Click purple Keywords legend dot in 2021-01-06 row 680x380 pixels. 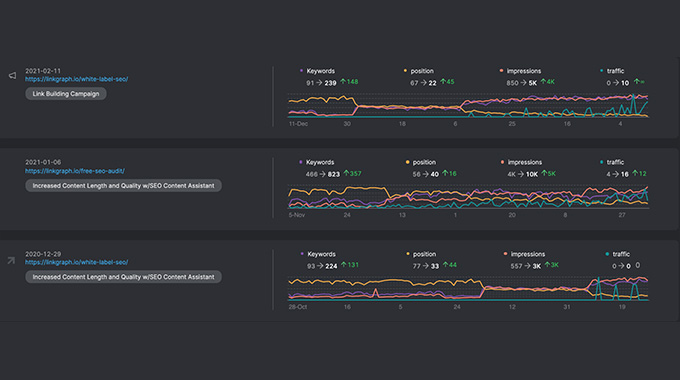coord(301,162)
